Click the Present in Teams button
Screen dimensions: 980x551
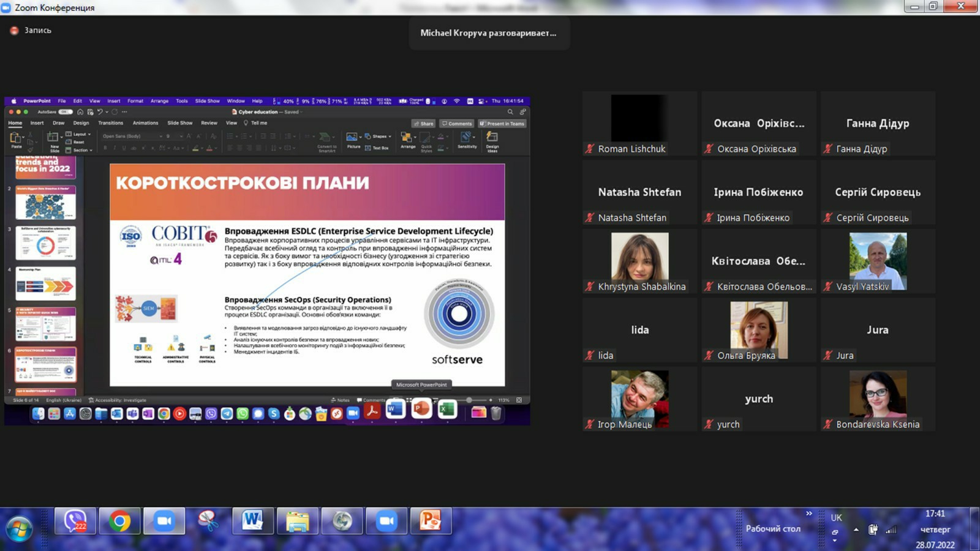click(502, 124)
